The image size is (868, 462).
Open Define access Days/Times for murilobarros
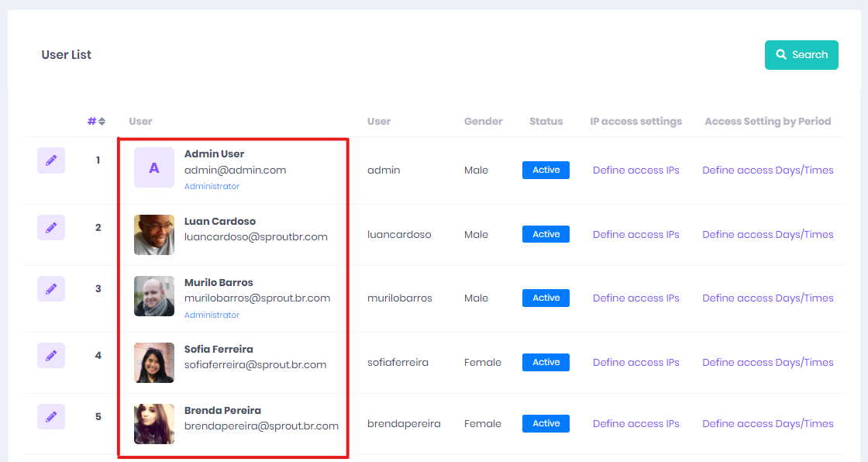(768, 298)
